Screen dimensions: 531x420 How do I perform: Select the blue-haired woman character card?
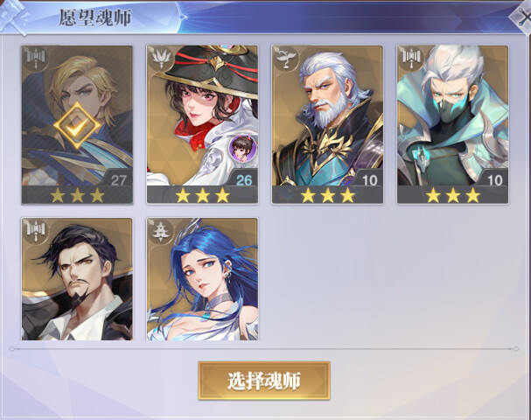pyautogui.click(x=202, y=279)
